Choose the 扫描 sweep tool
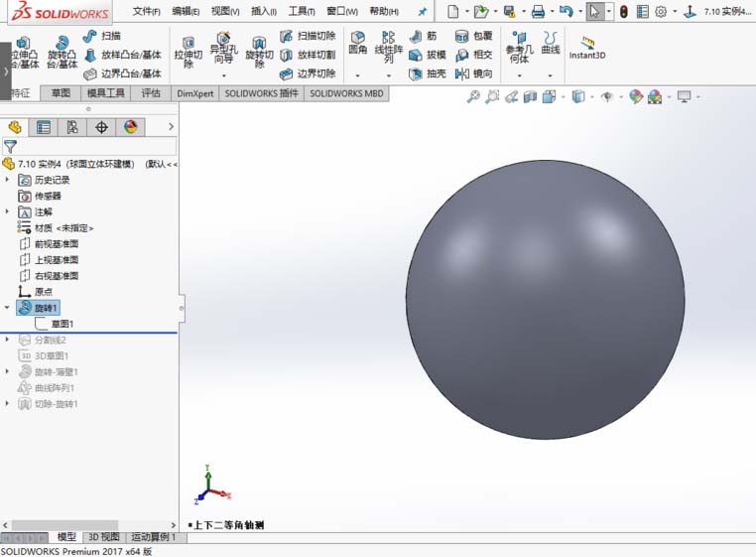The width and height of the screenshot is (756, 557). point(102,36)
